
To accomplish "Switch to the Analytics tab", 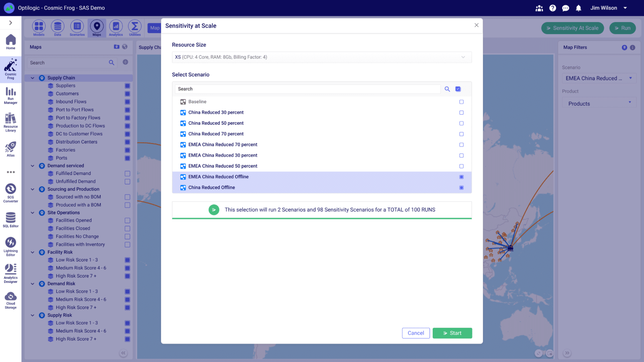I will [116, 28].
